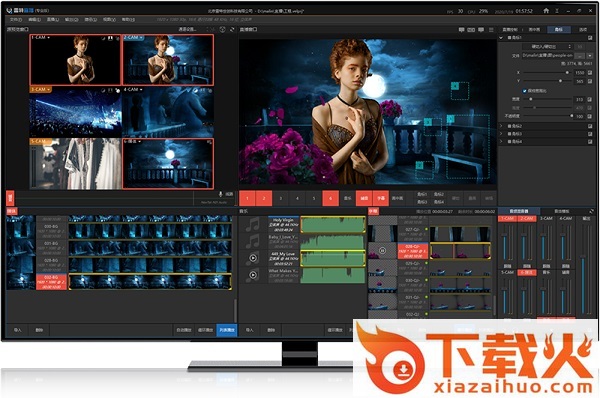Select the 5-CAM clothing preview thumbnail
The width and height of the screenshot is (600, 398).
75,164
